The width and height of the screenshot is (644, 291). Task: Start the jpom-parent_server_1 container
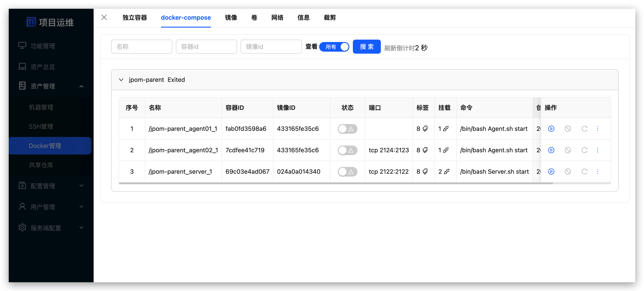coord(551,172)
